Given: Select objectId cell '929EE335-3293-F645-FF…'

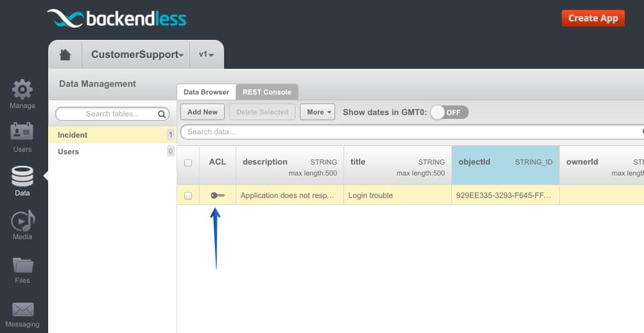Looking at the screenshot, I should coord(505,195).
